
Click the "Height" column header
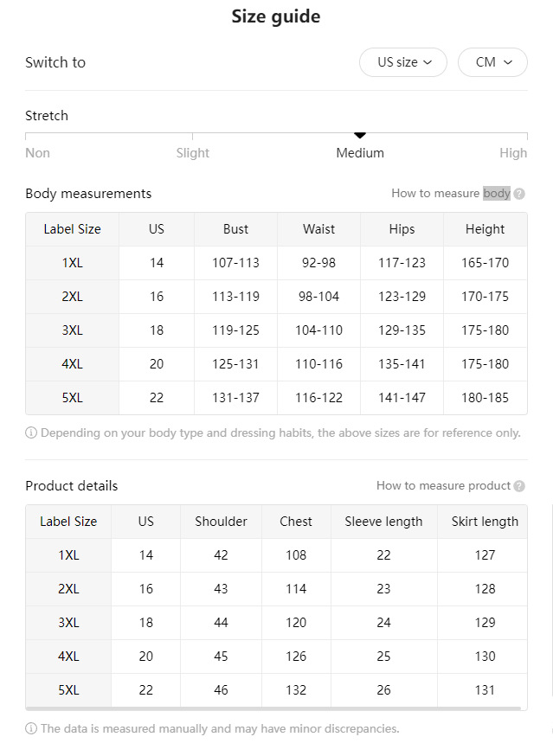pos(485,229)
